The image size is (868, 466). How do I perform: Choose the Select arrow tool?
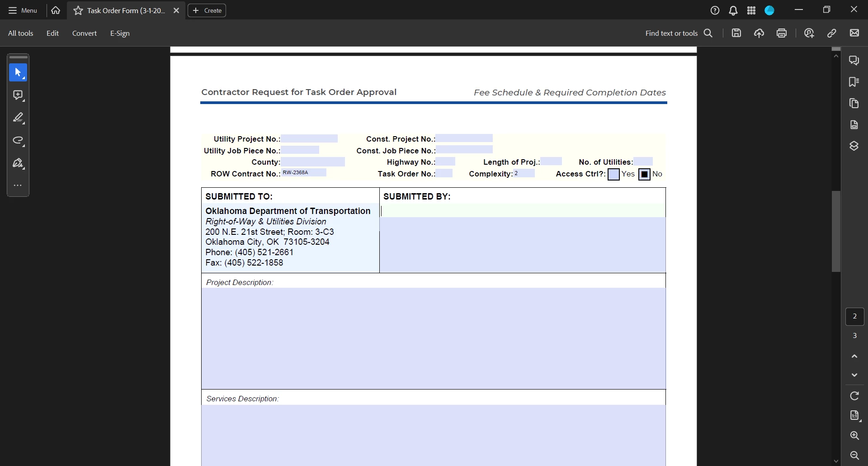(x=18, y=72)
